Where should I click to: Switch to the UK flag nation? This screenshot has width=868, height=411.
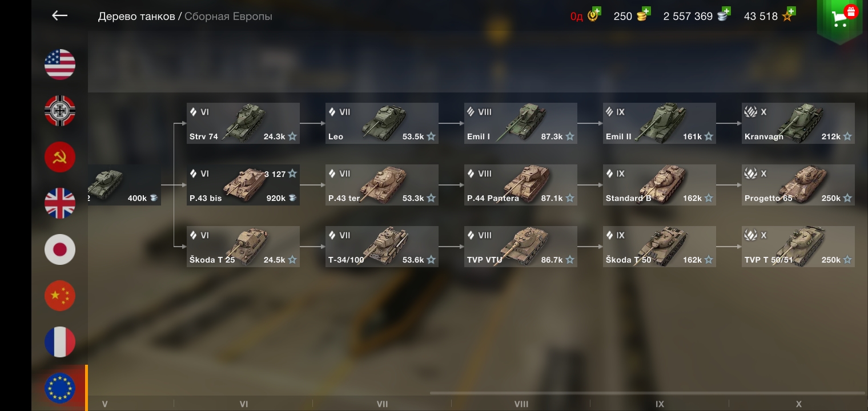tap(60, 203)
